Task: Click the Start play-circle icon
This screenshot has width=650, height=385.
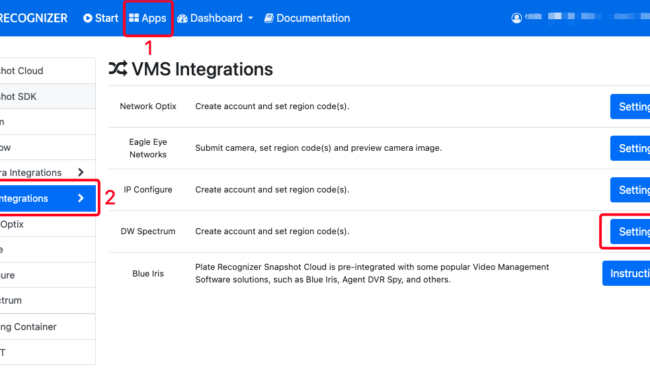Action: click(x=87, y=18)
